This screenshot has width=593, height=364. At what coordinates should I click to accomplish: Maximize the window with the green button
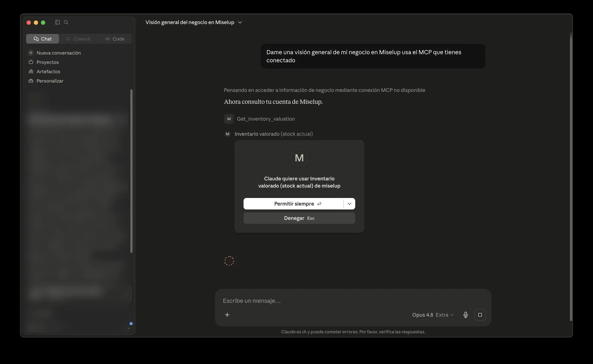pyautogui.click(x=43, y=23)
